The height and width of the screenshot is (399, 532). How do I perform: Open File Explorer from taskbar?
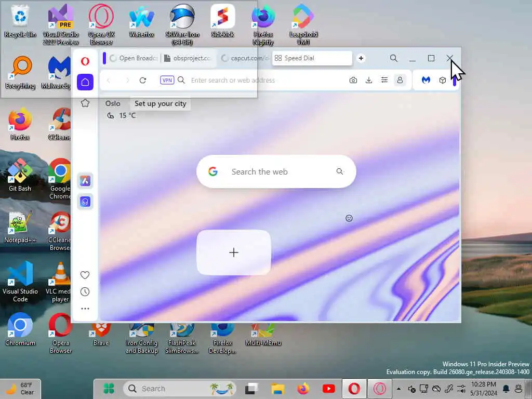(x=277, y=389)
